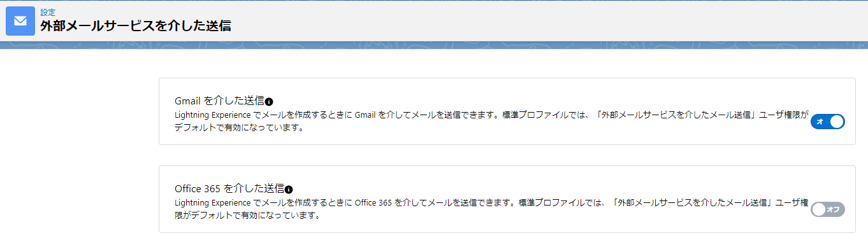This screenshot has height=238, width=868.
Task: Click the Office 365 description paragraph
Action: (491, 209)
